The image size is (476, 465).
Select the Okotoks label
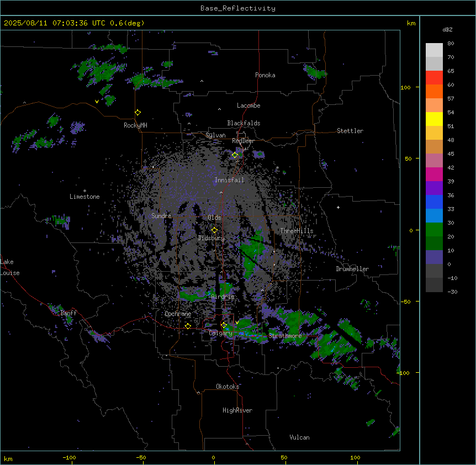228,387
